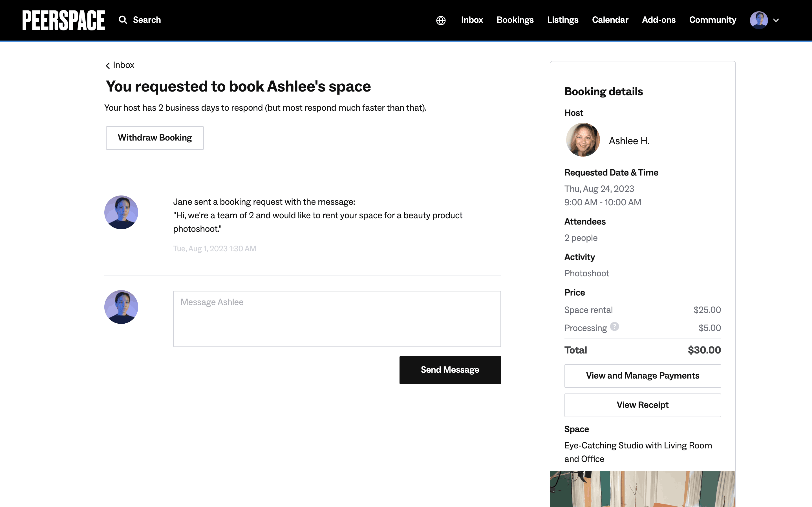The image size is (812, 507).
Task: Click the back chevron next to Inbox
Action: coord(108,65)
